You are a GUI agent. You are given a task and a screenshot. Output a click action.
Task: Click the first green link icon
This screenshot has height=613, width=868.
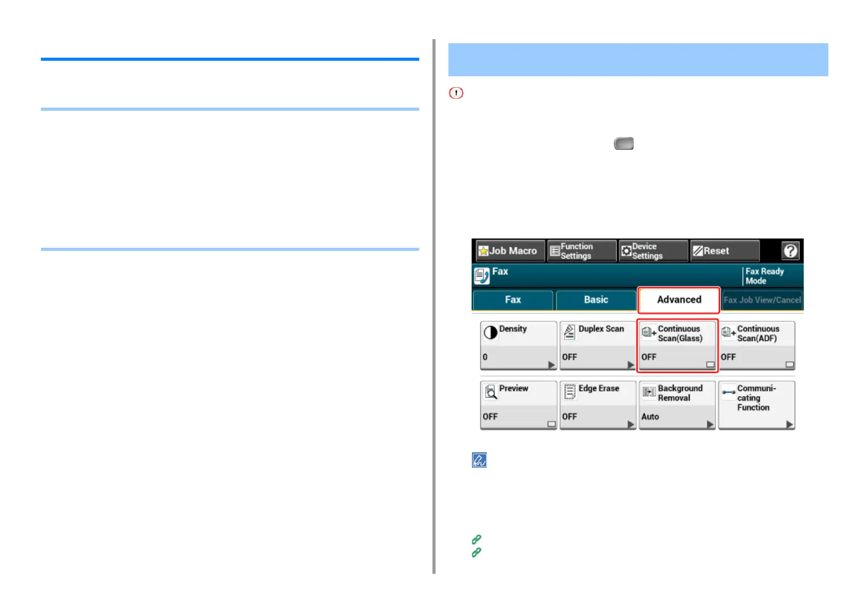click(476, 539)
